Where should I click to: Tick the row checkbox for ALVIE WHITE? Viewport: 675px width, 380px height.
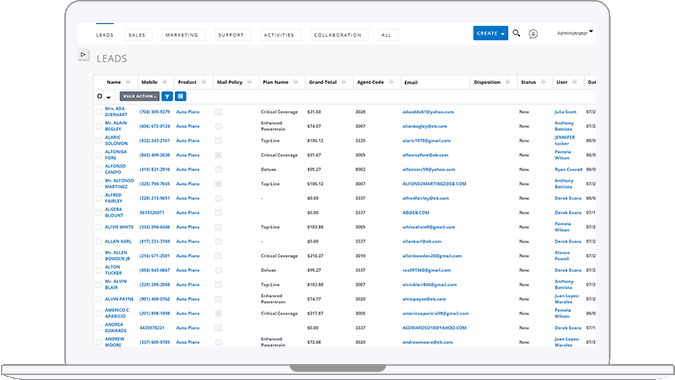(99, 227)
